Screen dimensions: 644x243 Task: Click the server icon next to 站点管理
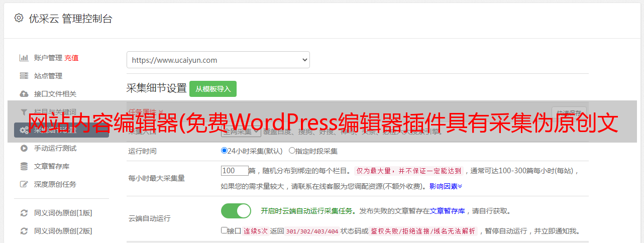(x=24, y=76)
